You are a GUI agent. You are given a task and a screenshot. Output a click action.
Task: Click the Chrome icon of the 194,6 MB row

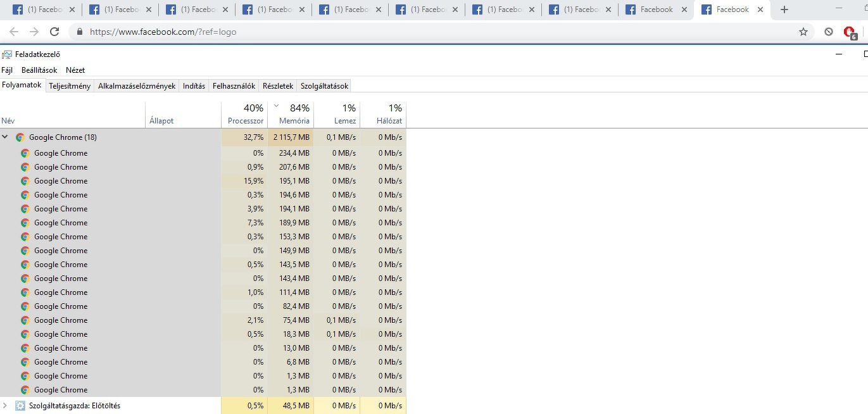click(x=25, y=195)
